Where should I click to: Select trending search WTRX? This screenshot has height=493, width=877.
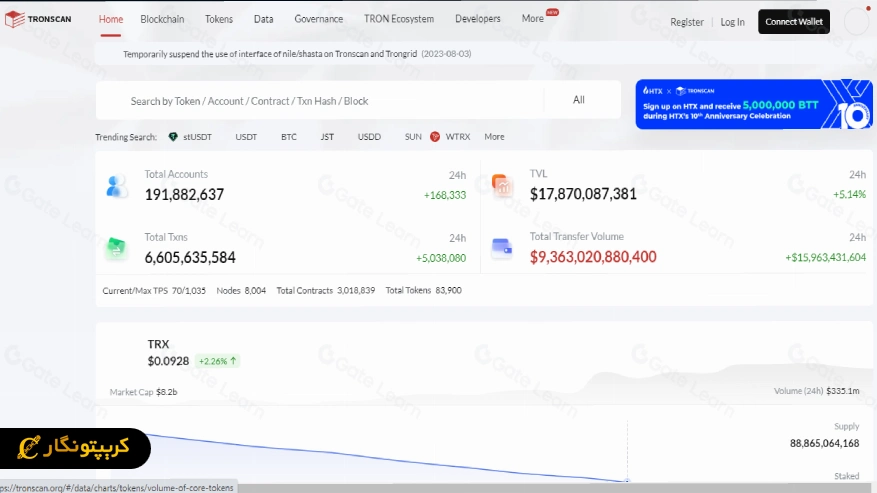[458, 137]
